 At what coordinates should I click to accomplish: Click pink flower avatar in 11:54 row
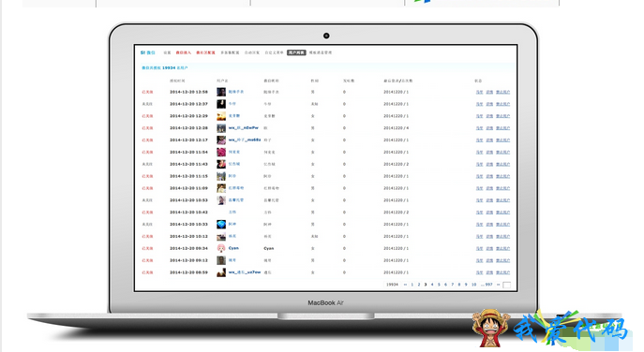[x=221, y=153]
